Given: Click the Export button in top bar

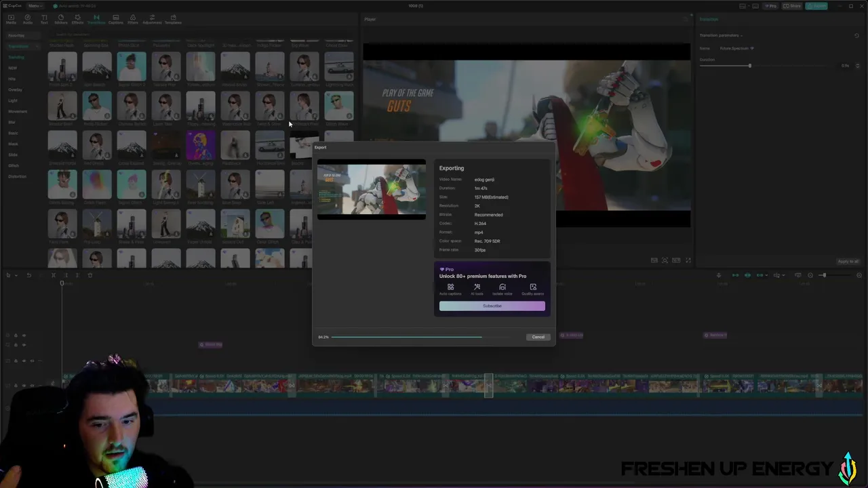Looking at the screenshot, I should pos(816,6).
